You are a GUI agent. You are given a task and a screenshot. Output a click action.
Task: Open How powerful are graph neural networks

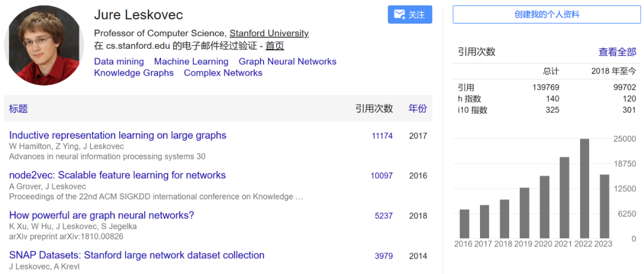coord(101,215)
